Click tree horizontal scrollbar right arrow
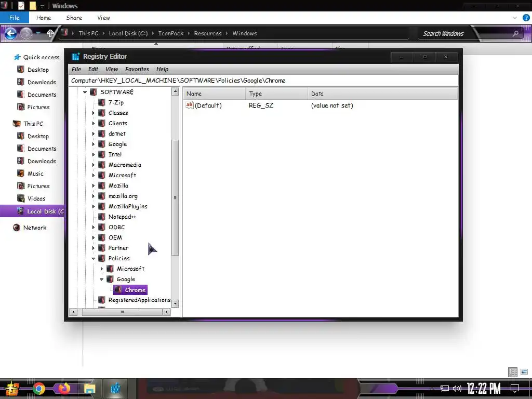The width and height of the screenshot is (532, 399). click(166, 312)
